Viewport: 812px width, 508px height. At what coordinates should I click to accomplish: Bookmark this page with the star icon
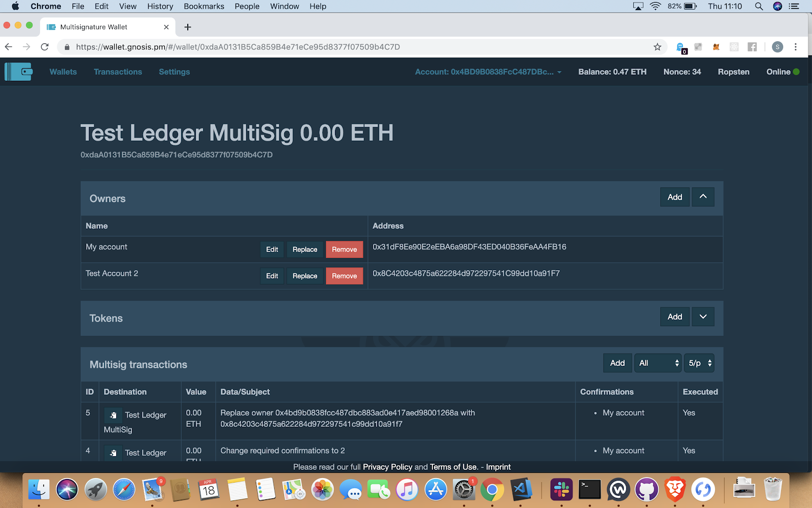pos(657,47)
